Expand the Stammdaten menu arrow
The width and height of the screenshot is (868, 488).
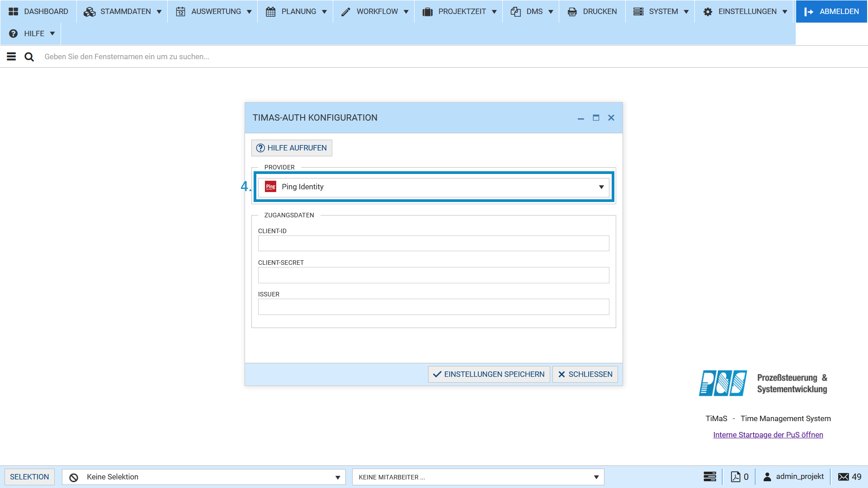click(x=159, y=12)
